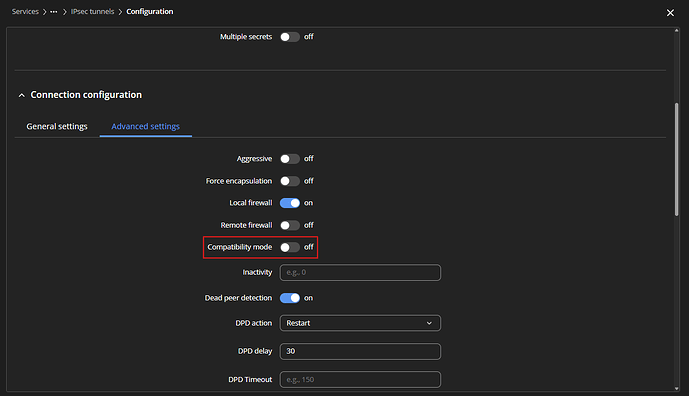Disable the Local firewall switch
This screenshot has width=689, height=396.
[x=290, y=203]
